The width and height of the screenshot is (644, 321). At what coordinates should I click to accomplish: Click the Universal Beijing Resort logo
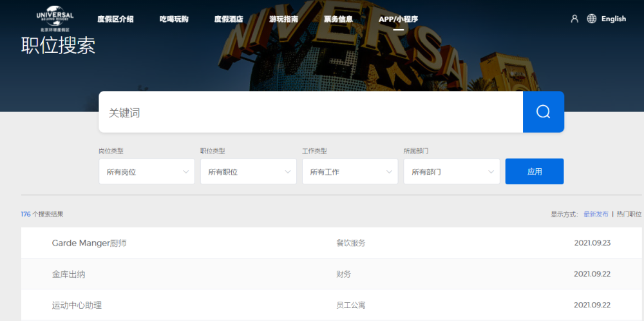point(55,19)
